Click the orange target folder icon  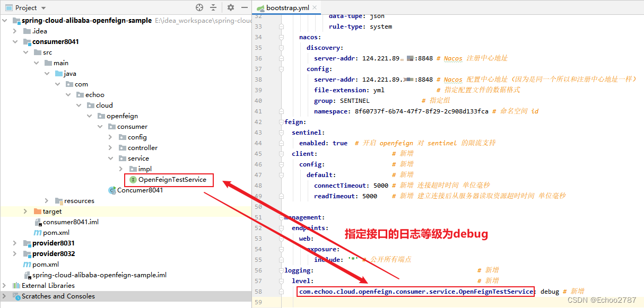[x=38, y=212]
